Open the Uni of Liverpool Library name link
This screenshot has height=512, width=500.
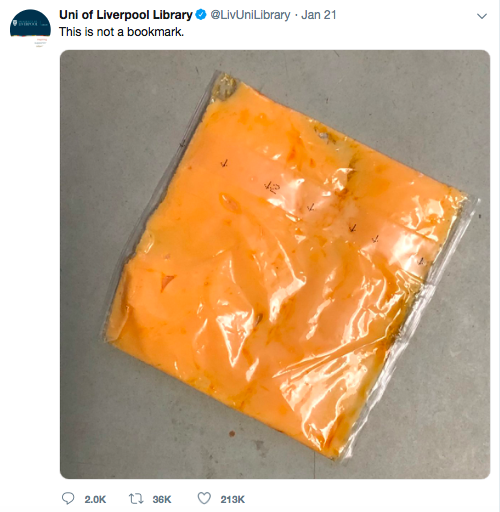[x=126, y=15]
